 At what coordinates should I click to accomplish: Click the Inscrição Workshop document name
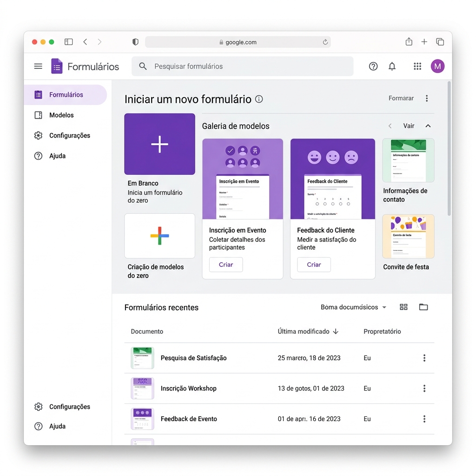point(189,388)
